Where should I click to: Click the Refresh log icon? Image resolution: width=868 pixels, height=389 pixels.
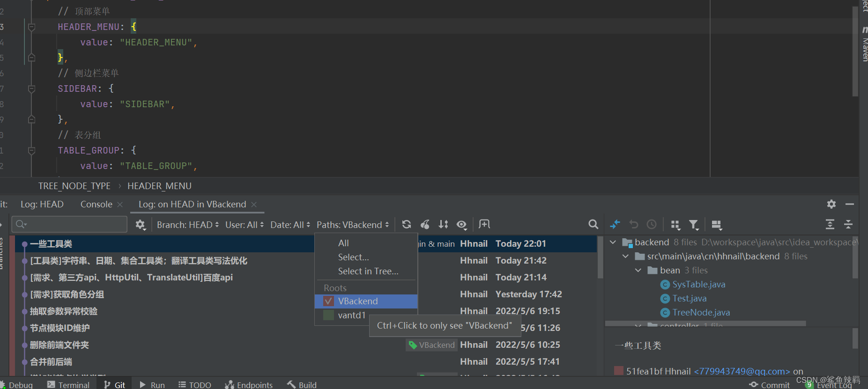(407, 224)
